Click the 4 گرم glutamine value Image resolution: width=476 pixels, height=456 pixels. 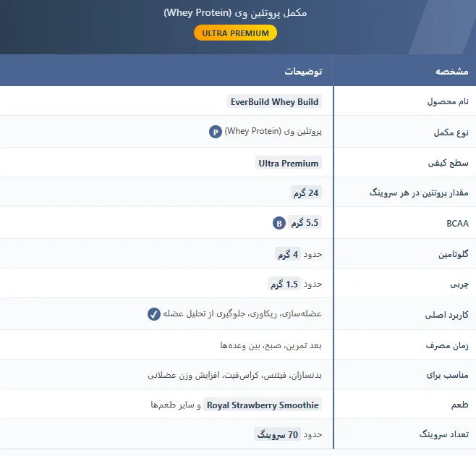coord(288,254)
